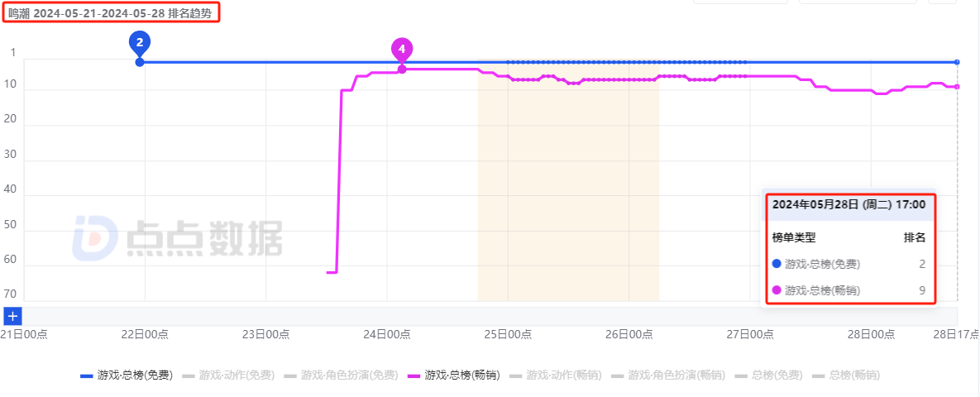Select the magenta line's final data point
980x397 pixels.
957,87
